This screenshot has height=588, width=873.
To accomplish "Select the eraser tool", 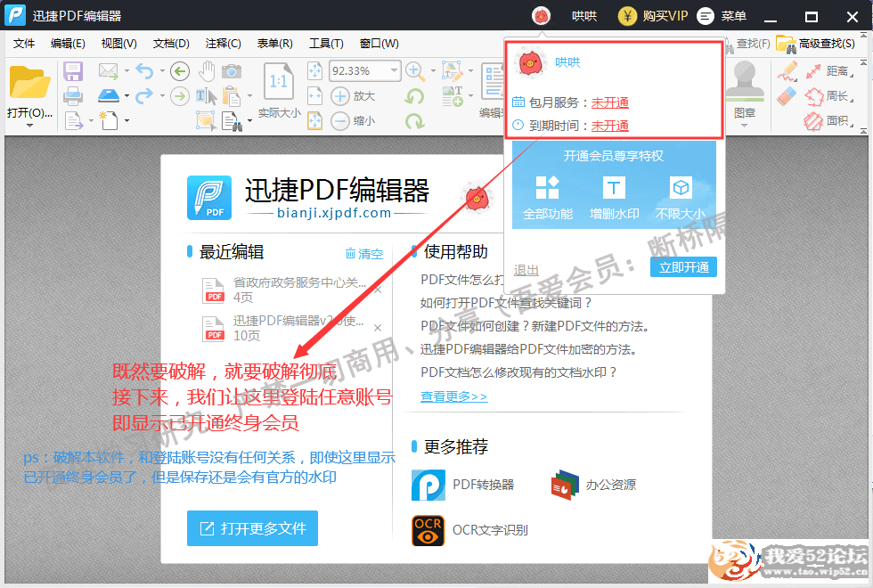I will (x=786, y=96).
